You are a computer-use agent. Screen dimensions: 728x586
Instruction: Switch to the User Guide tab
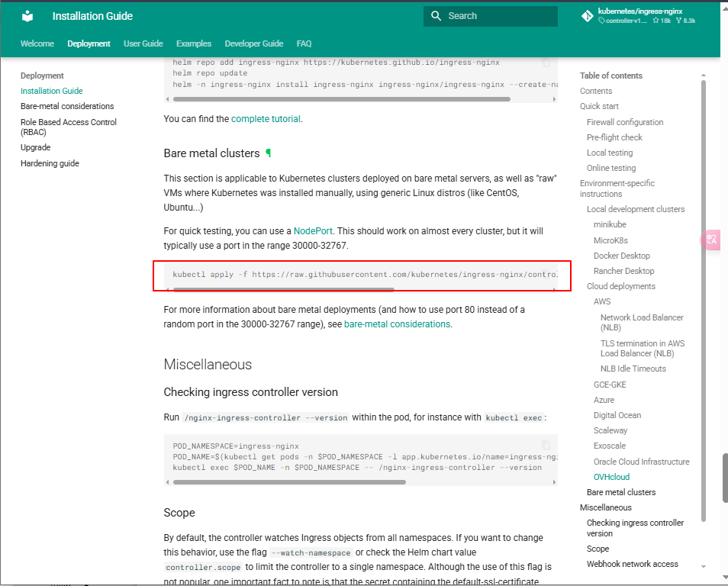point(143,43)
